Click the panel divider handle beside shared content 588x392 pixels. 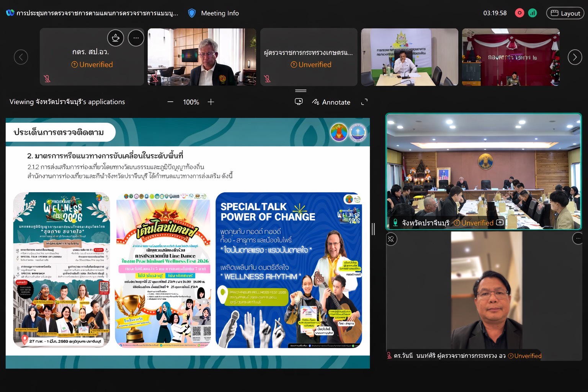point(373,229)
